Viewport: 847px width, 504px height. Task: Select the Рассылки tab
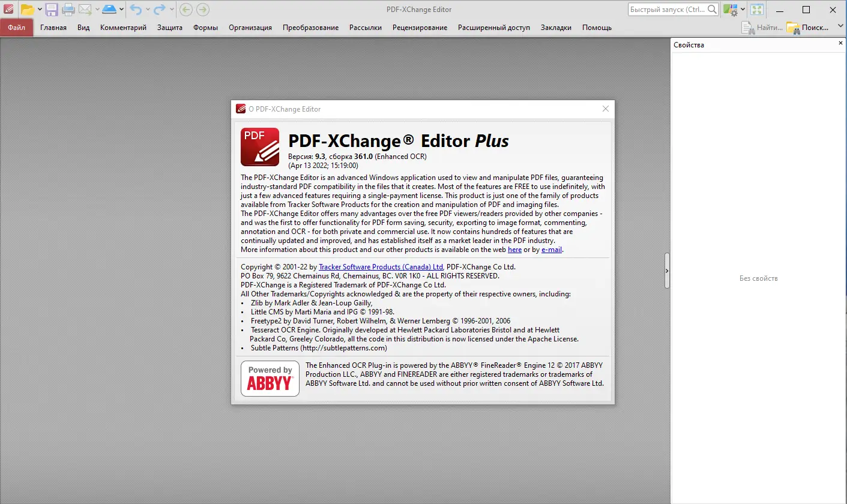click(366, 28)
